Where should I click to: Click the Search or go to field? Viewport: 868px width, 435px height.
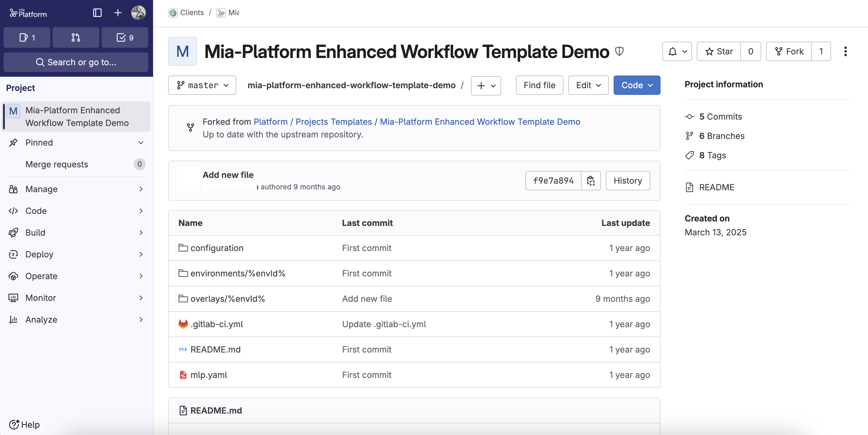76,62
